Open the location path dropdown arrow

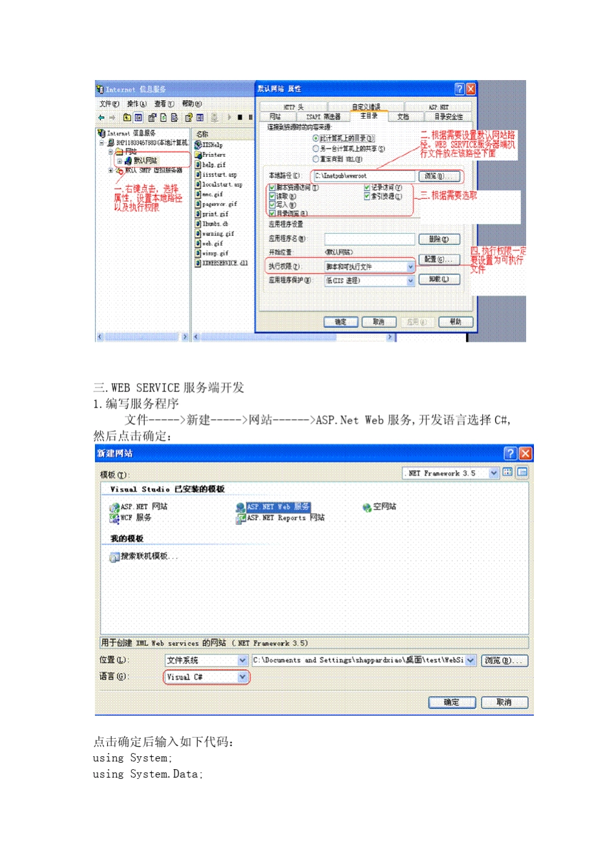[x=471, y=660]
